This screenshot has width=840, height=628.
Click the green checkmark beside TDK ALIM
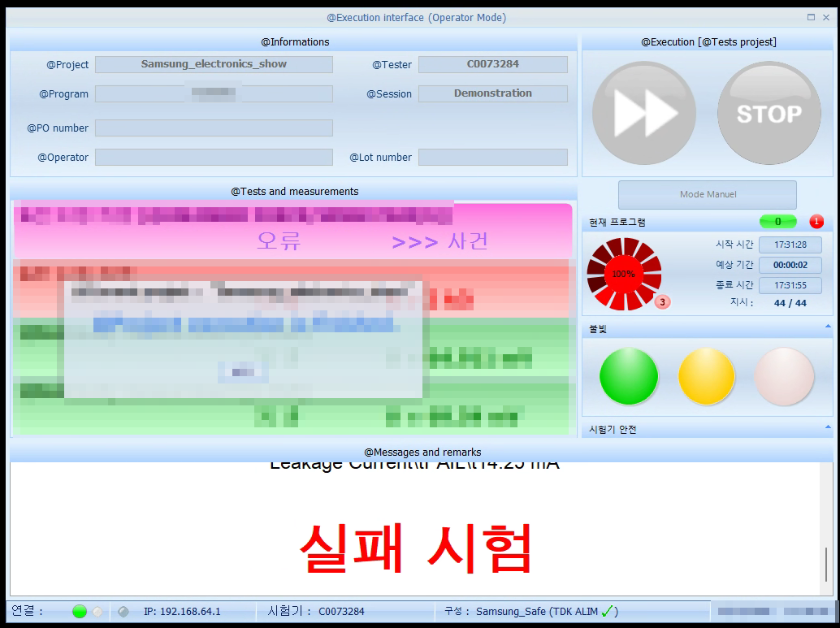pyautogui.click(x=606, y=611)
